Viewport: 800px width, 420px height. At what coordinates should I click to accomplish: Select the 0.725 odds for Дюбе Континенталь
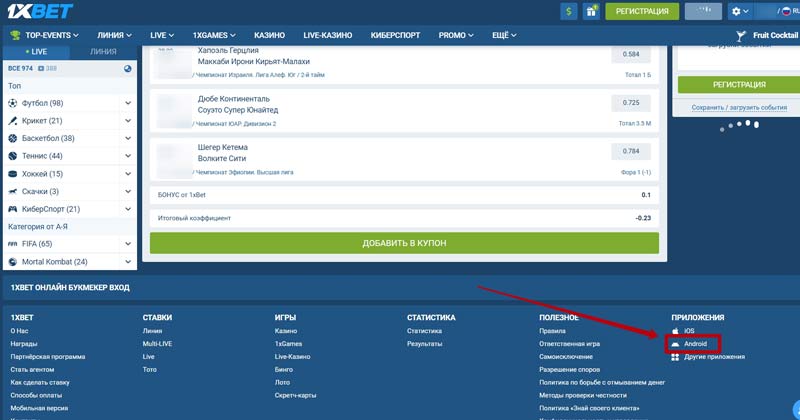[630, 102]
